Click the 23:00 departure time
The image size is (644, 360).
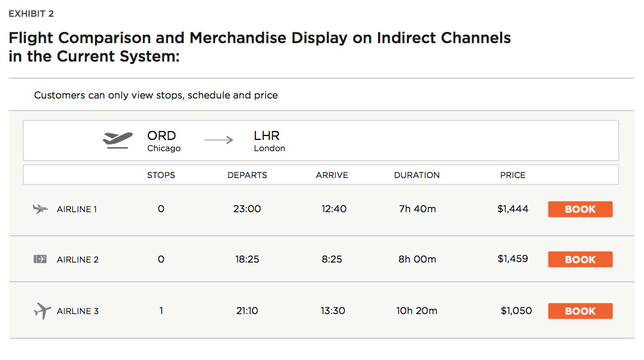pyautogui.click(x=247, y=209)
